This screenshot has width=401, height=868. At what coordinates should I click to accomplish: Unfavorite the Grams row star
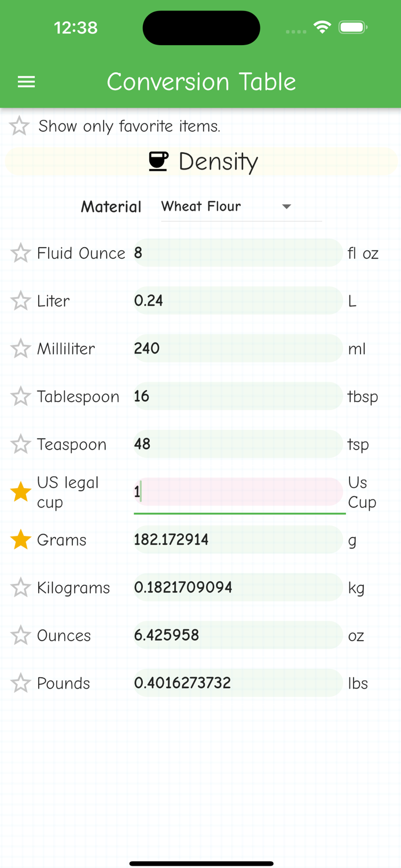click(20, 539)
